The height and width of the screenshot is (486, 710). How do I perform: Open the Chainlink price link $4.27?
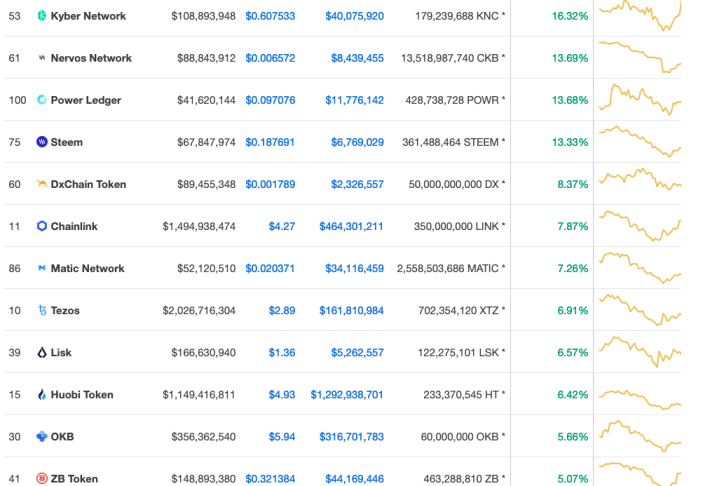point(282,226)
